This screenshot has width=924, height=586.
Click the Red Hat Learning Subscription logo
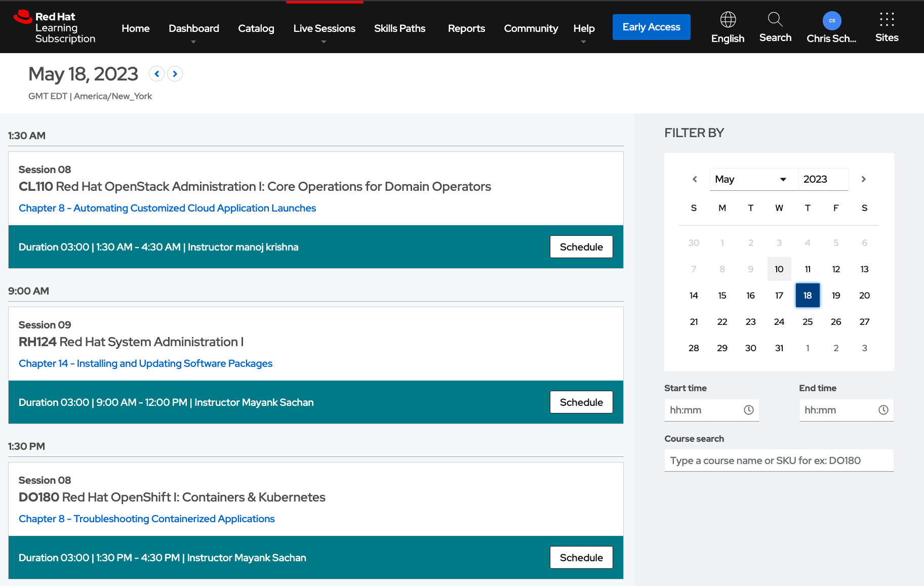click(x=54, y=27)
